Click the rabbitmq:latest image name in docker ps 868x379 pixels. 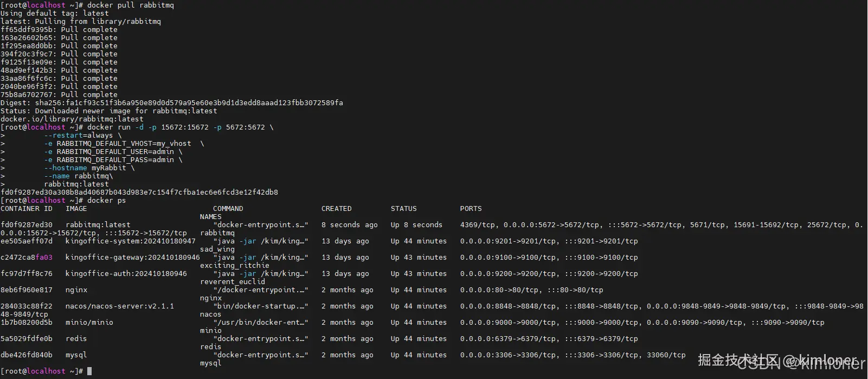98,225
